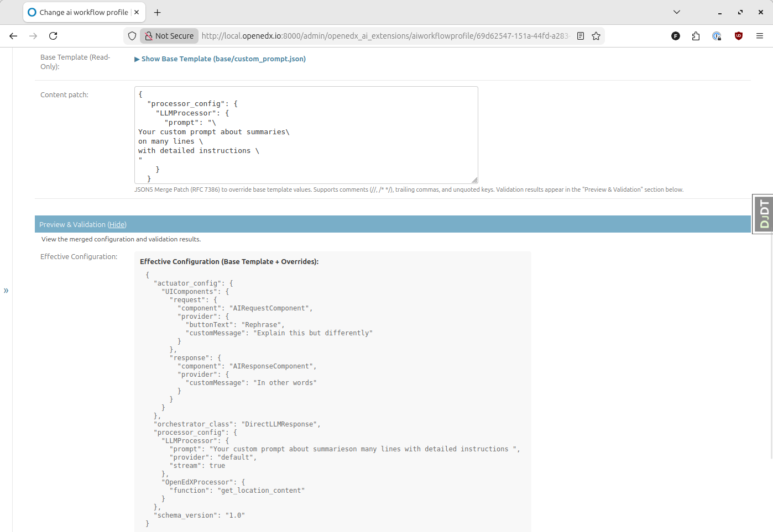Click the Hide link in Preview & Validation
The width and height of the screenshot is (773, 532).
pyautogui.click(x=117, y=224)
